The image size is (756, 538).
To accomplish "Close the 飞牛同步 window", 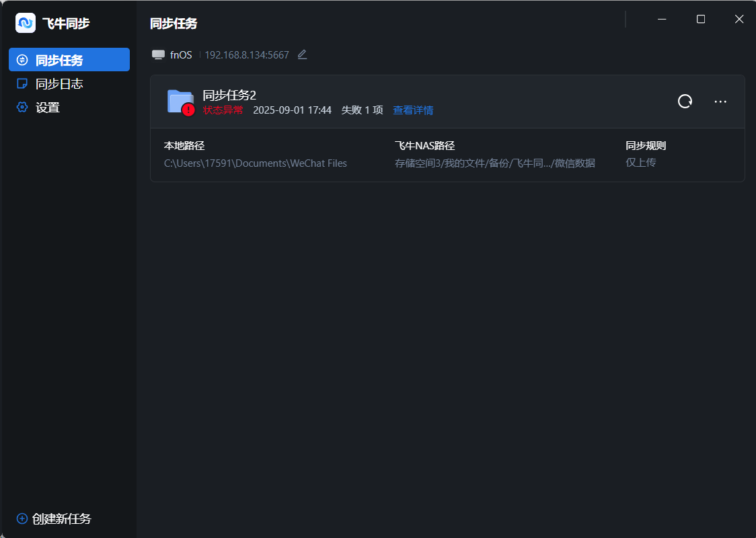I will click(x=739, y=20).
